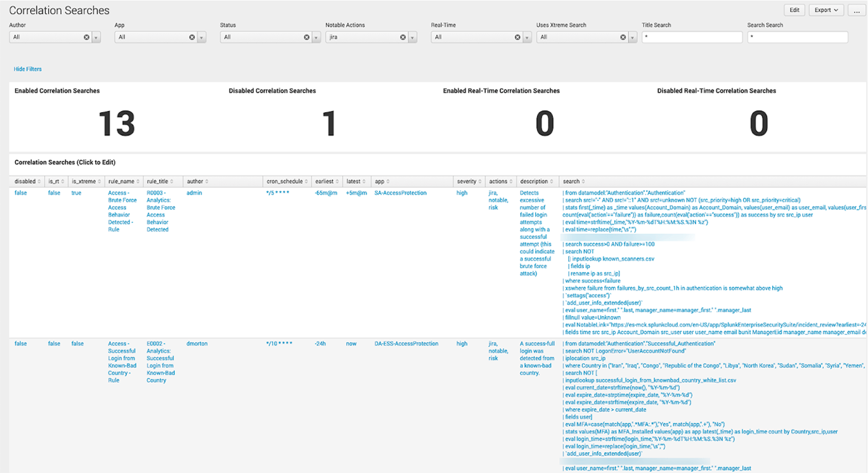
Task: Open the Successful Login Known-Bad Country rule_name
Action: pos(122,362)
